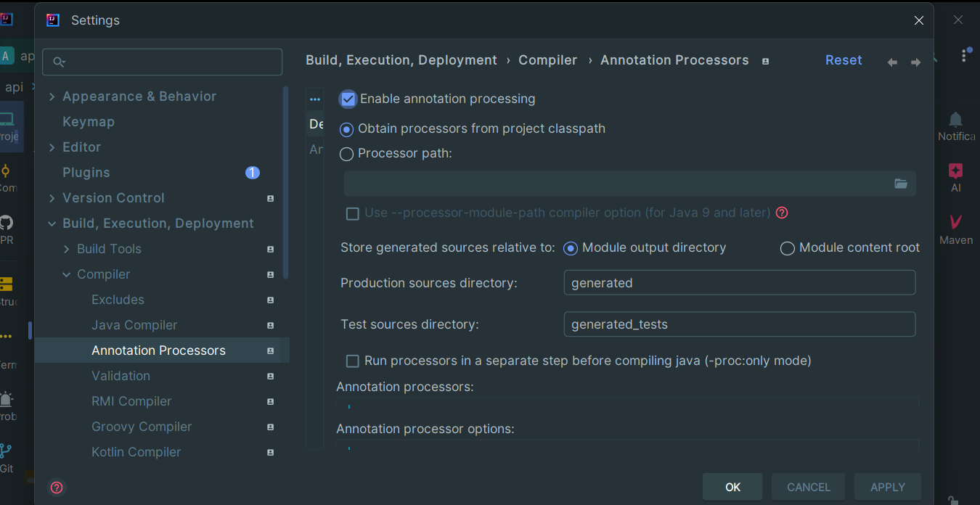Click the back navigation arrow in Settings
The width and height of the screenshot is (980, 505).
click(892, 62)
